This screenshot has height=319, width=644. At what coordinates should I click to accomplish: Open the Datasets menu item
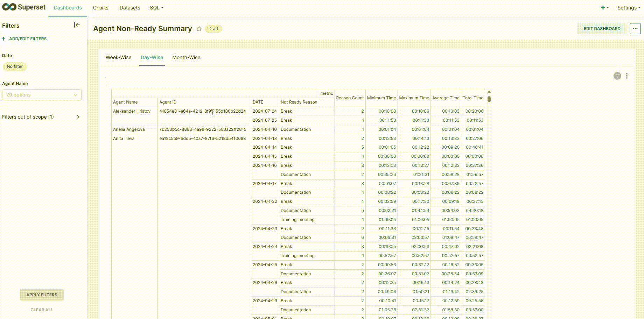tap(130, 8)
